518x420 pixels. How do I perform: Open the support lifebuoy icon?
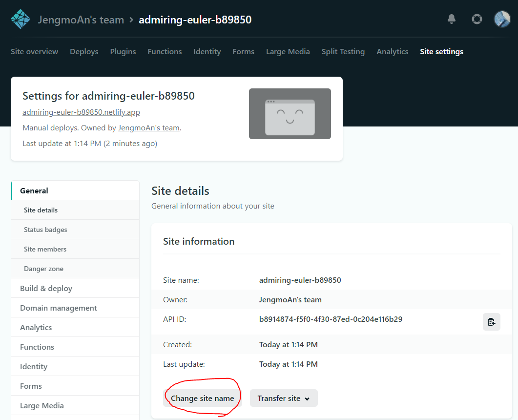[477, 19]
